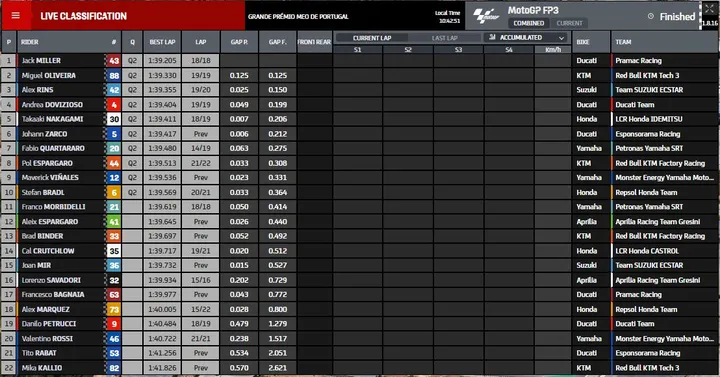Click the S4 sector header
Screen dimensions: 720x377
click(x=509, y=50)
